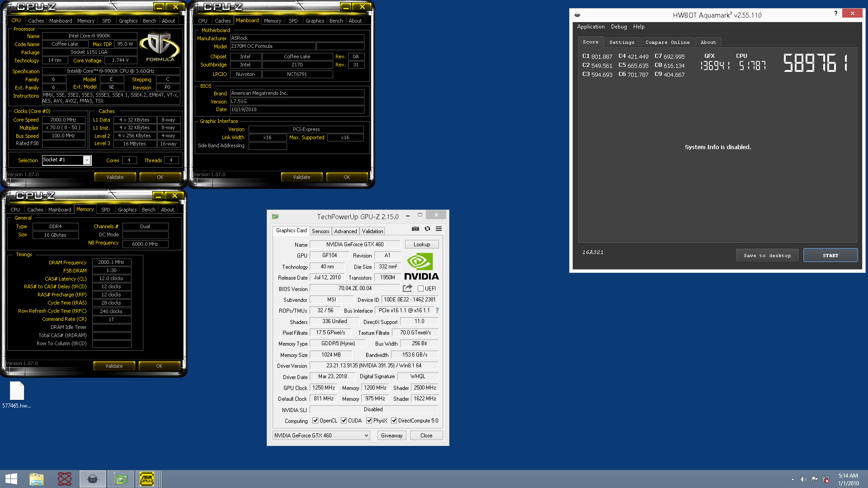Toggle the CUDA checkbox

tap(344, 421)
